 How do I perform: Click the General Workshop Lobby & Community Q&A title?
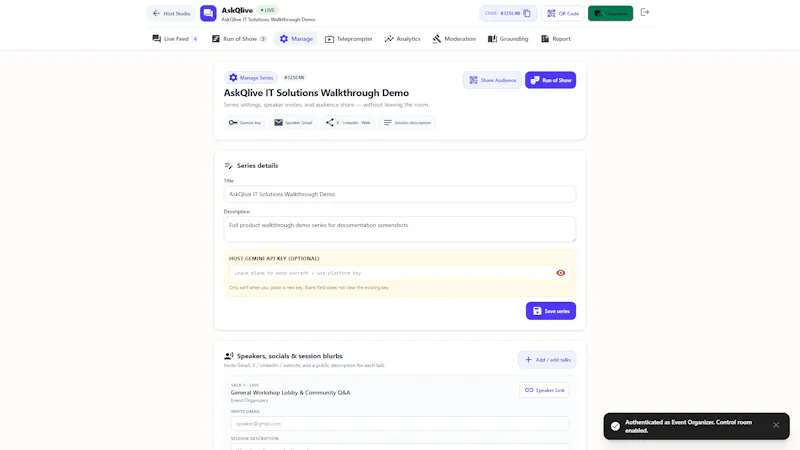tap(290, 392)
